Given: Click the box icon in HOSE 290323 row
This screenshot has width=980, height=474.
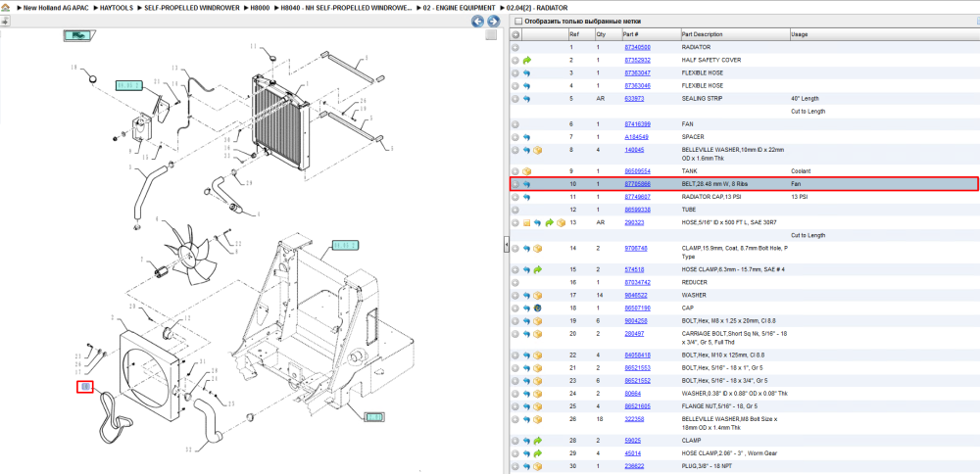Looking at the screenshot, I should 561,222.
